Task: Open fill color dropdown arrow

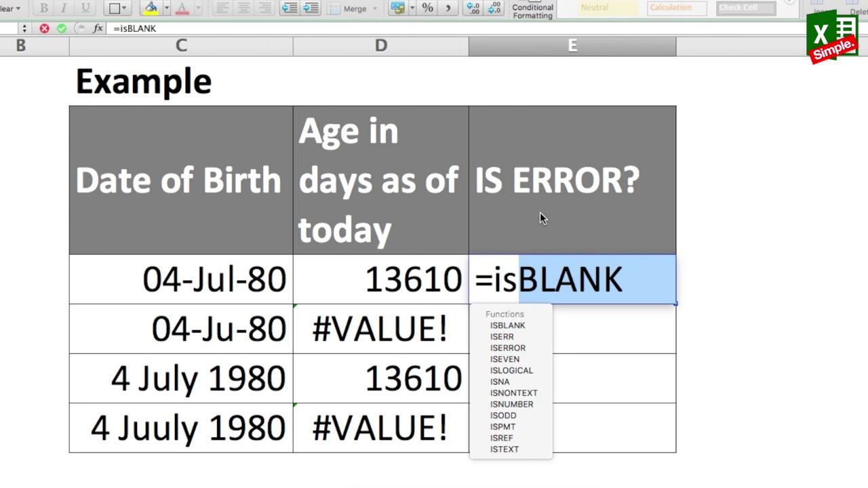Action: tap(166, 8)
